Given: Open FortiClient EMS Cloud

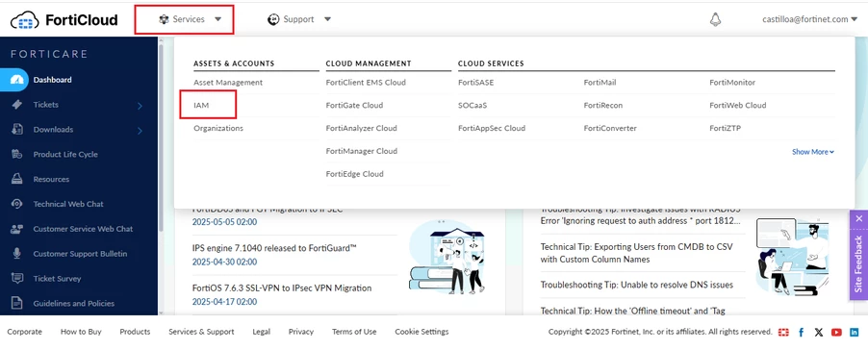Looking at the screenshot, I should pos(366,83).
